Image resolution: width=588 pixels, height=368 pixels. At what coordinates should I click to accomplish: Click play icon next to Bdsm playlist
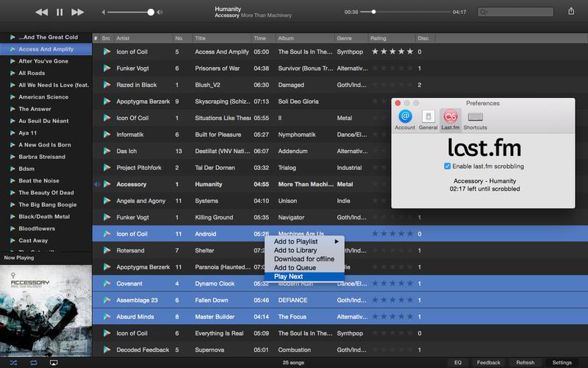click(x=12, y=169)
